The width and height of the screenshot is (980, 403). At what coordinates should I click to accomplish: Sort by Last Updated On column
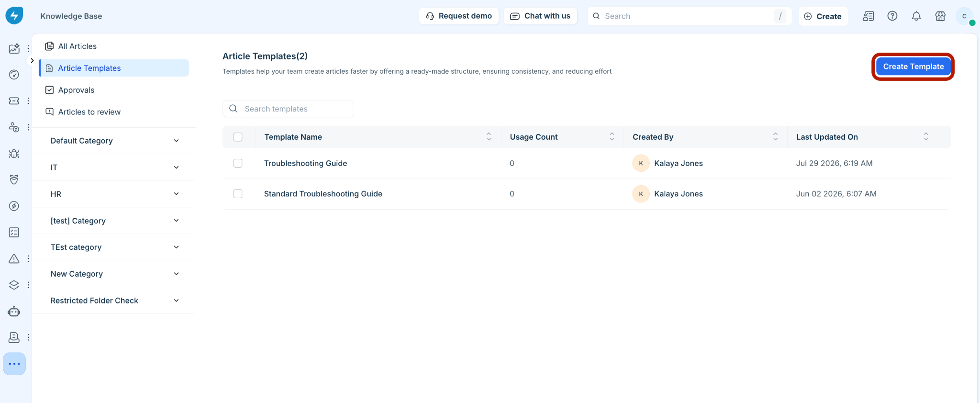pos(926,137)
